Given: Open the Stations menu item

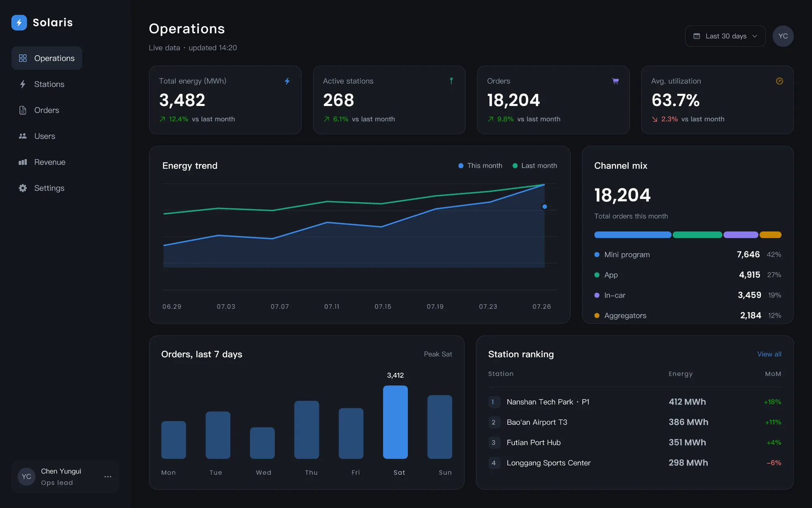Looking at the screenshot, I should click(47, 84).
